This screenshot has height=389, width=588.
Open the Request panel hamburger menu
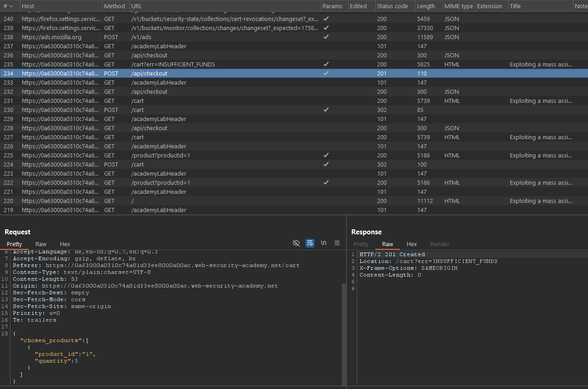tap(337, 243)
